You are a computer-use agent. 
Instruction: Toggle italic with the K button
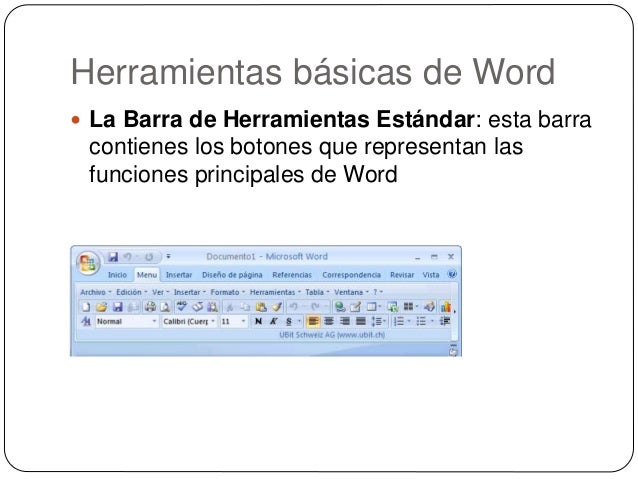[x=273, y=322]
